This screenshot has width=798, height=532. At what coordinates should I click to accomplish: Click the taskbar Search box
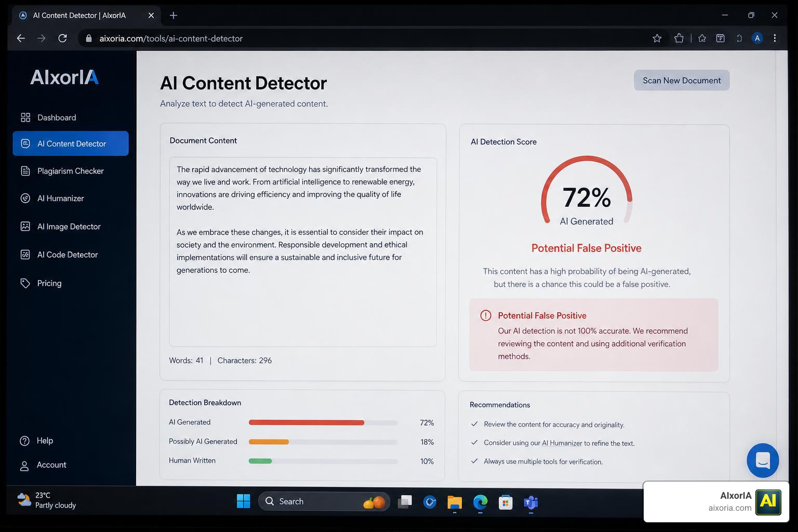point(324,501)
